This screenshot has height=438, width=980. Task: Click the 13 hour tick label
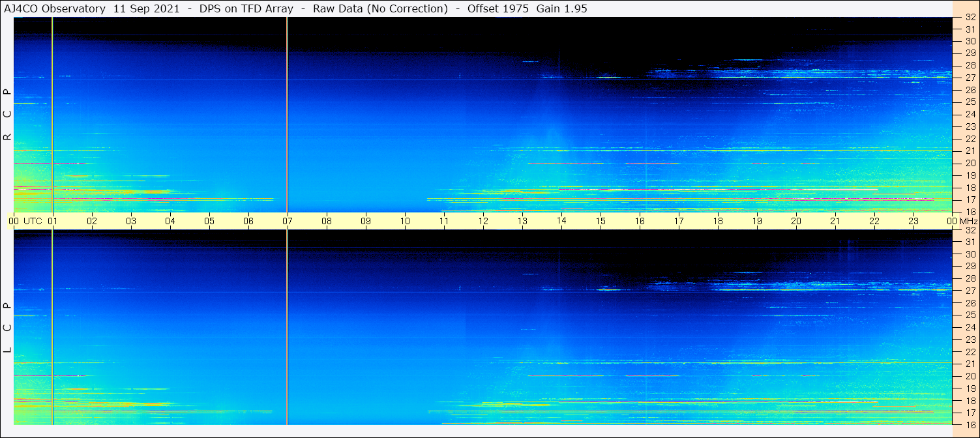pos(522,221)
